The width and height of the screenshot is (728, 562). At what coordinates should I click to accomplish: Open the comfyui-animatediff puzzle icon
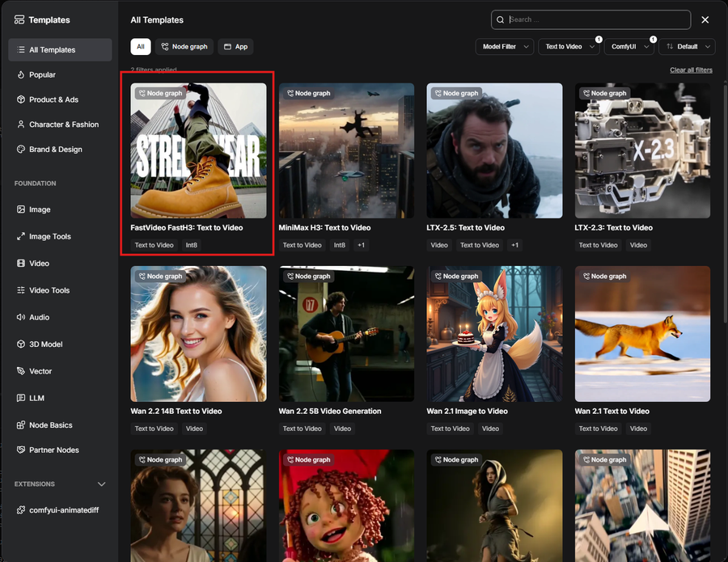21,510
